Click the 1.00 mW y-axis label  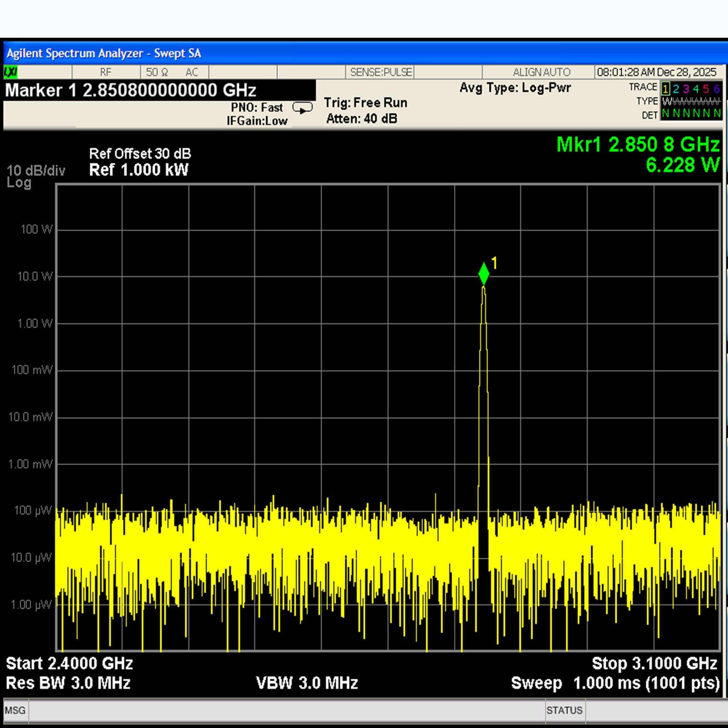pyautogui.click(x=30, y=464)
